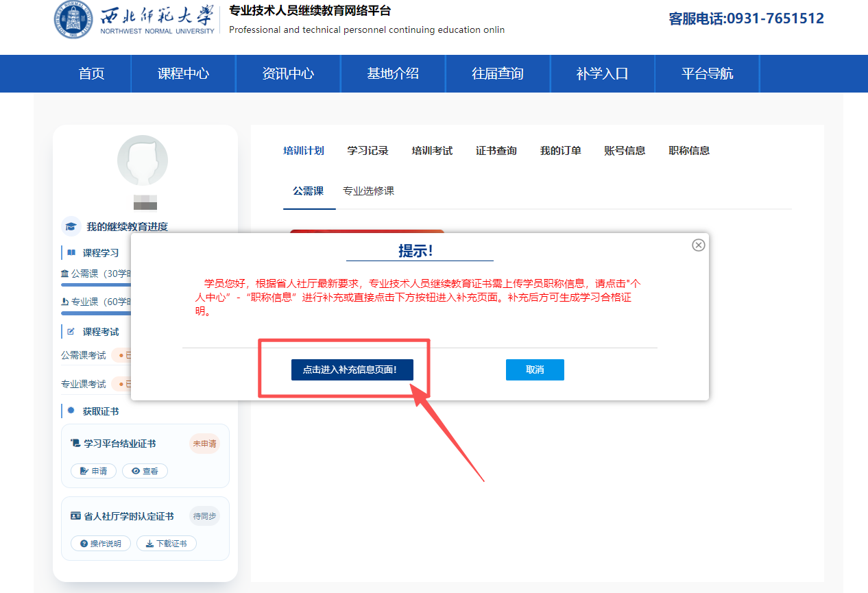The height and width of the screenshot is (593, 868).
Task: Open 平台导航 navigation item
Action: [708, 73]
